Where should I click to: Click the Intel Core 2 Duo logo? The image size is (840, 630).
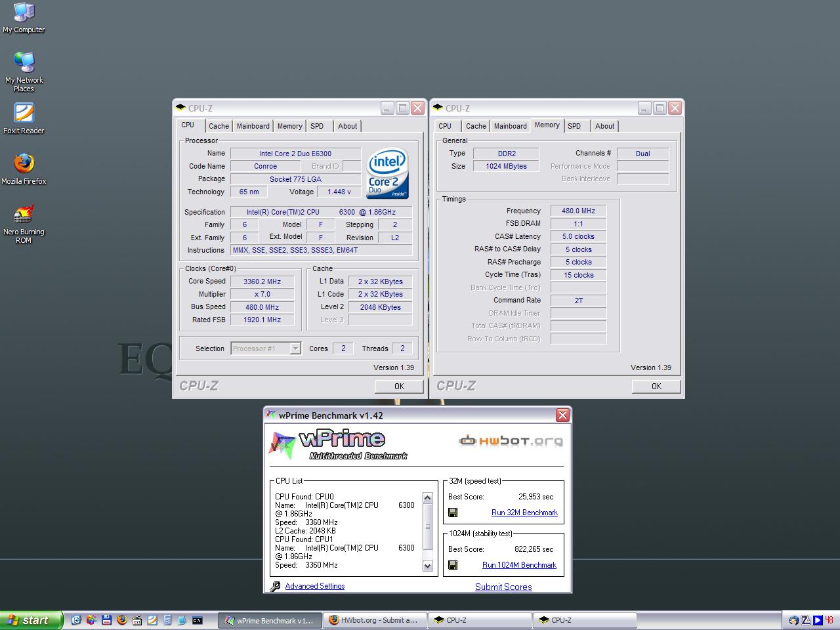(388, 173)
